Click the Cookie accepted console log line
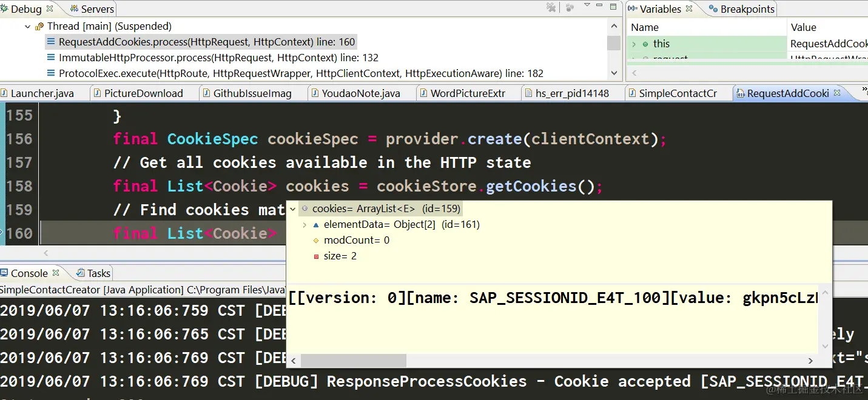Screen dimensions: 868x400 point(434,381)
